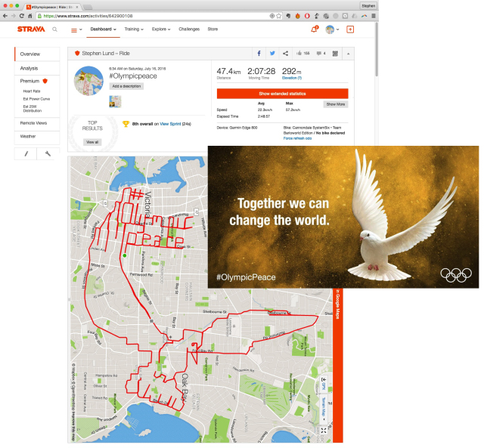This screenshot has height=448, width=484.
Task: Open the Chrome hamburger menu icon
Action: pyautogui.click(x=373, y=16)
